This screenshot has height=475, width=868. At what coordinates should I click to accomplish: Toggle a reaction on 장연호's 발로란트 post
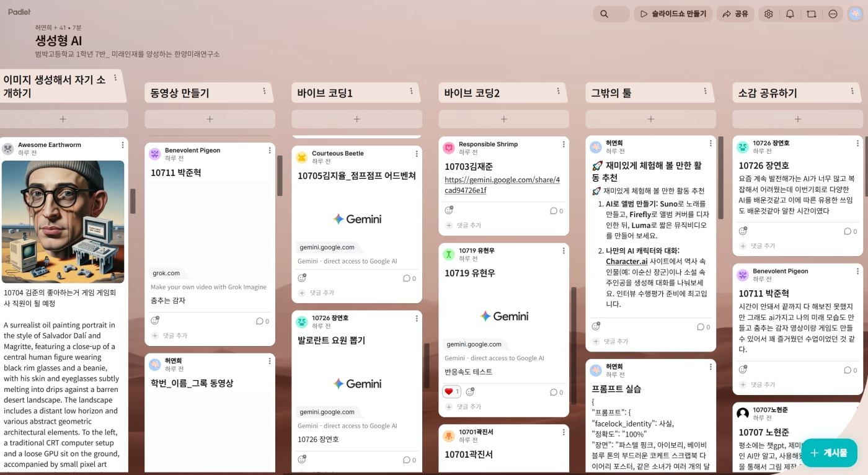[x=302, y=459]
